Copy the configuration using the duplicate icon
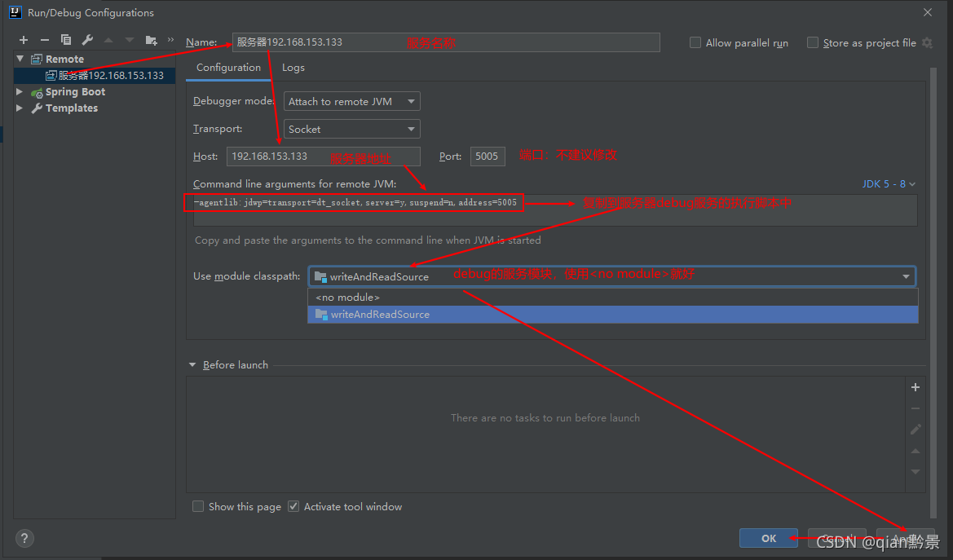The image size is (953, 560). pos(66,39)
